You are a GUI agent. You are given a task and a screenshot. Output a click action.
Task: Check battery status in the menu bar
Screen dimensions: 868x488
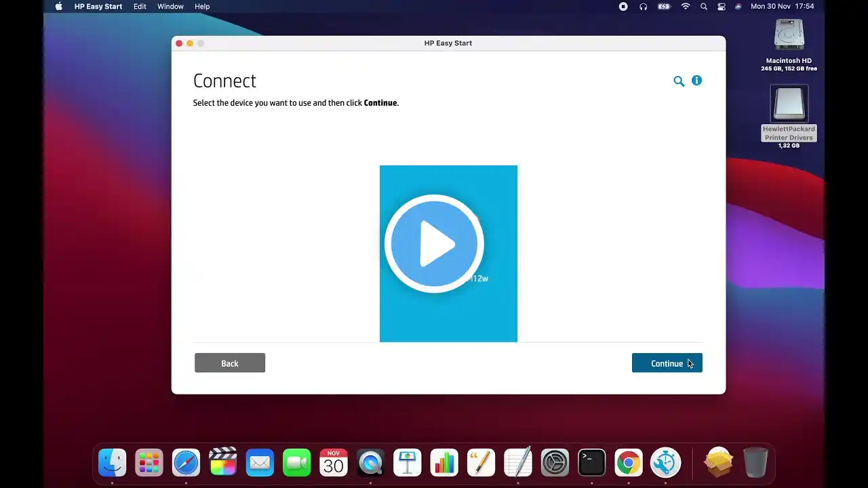pos(664,7)
